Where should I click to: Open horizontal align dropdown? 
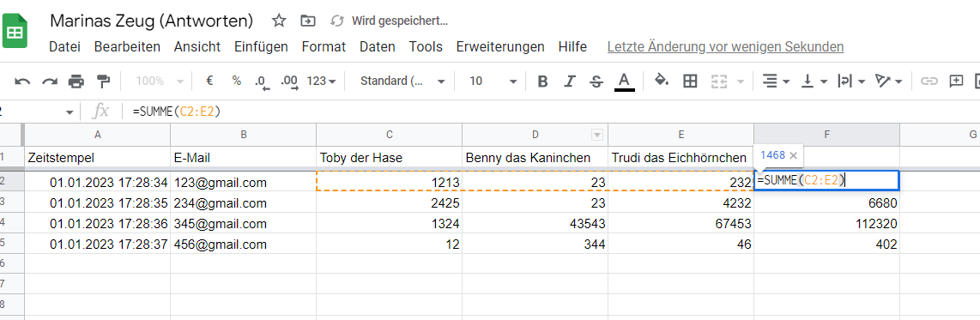point(777,82)
